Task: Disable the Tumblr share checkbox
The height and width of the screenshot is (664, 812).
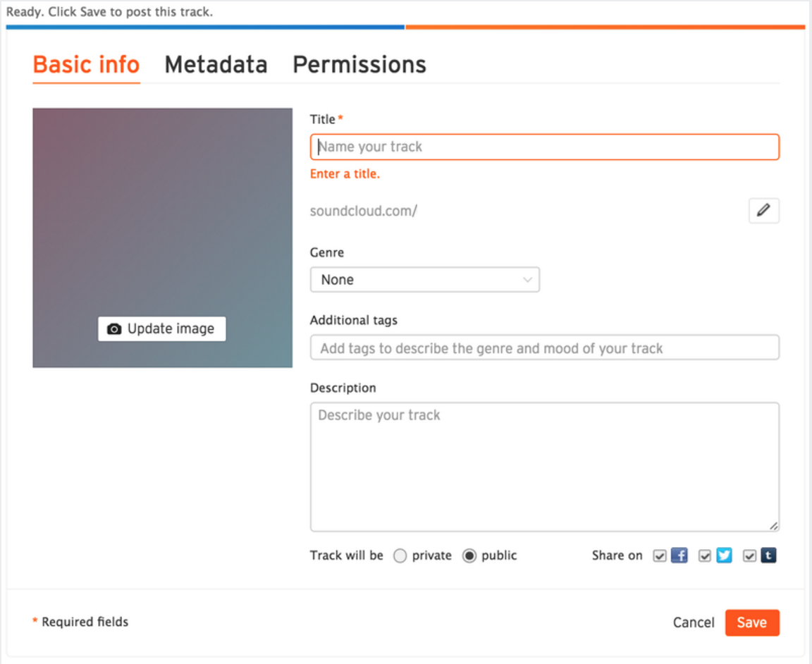Action: [750, 556]
